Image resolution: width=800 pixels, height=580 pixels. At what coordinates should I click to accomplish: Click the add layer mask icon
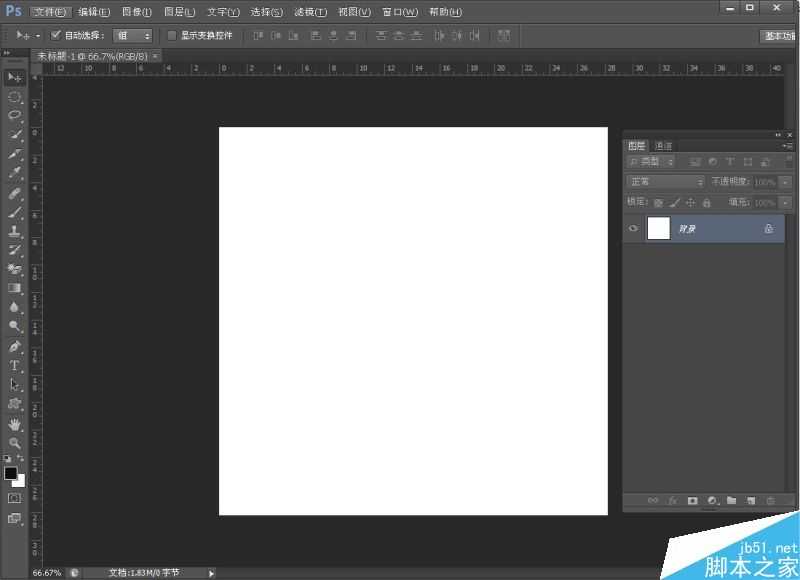coord(692,500)
